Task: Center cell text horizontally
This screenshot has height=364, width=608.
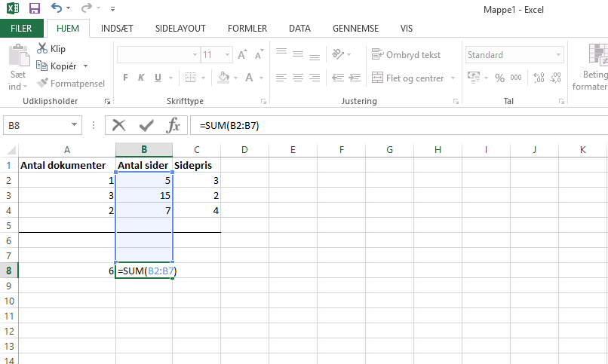Action: click(x=298, y=78)
